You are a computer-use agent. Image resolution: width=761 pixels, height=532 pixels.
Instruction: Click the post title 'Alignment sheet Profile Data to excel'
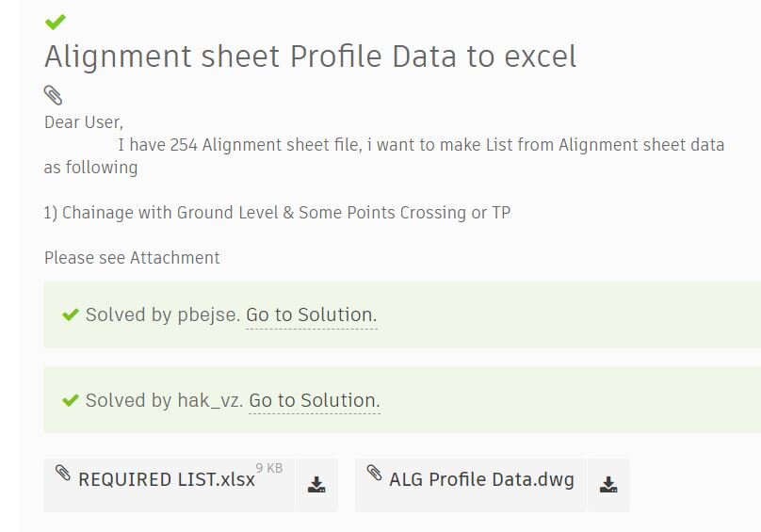pyautogui.click(x=310, y=56)
